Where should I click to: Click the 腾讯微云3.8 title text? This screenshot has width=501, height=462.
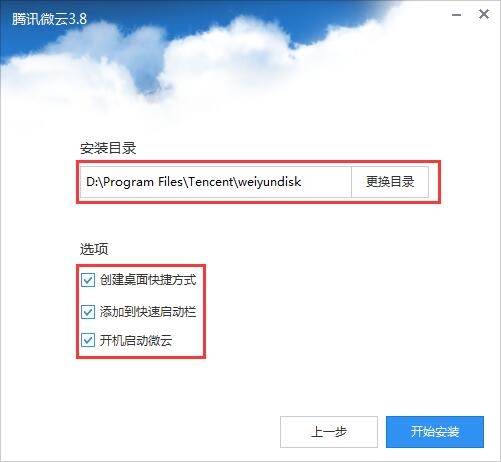click(x=49, y=19)
